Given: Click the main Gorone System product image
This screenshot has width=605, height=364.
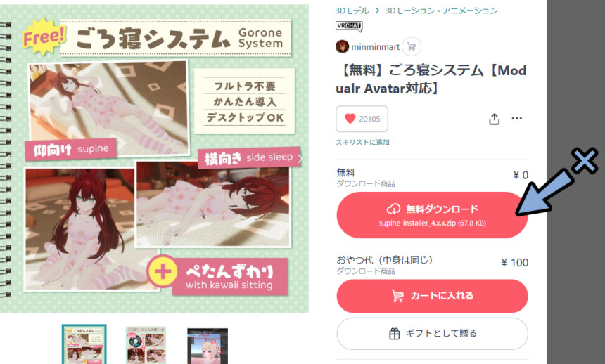Looking at the screenshot, I should coord(154,159).
